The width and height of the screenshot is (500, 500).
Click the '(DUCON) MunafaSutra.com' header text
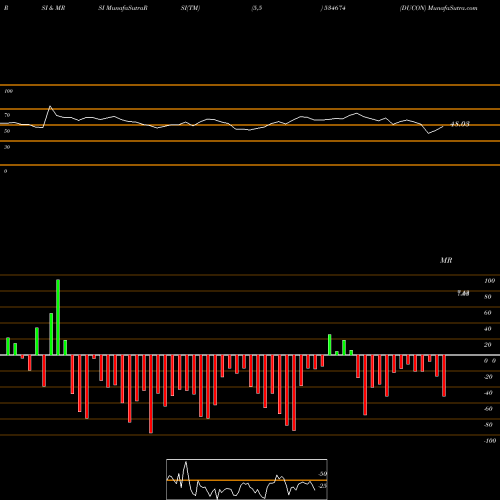point(438,8)
